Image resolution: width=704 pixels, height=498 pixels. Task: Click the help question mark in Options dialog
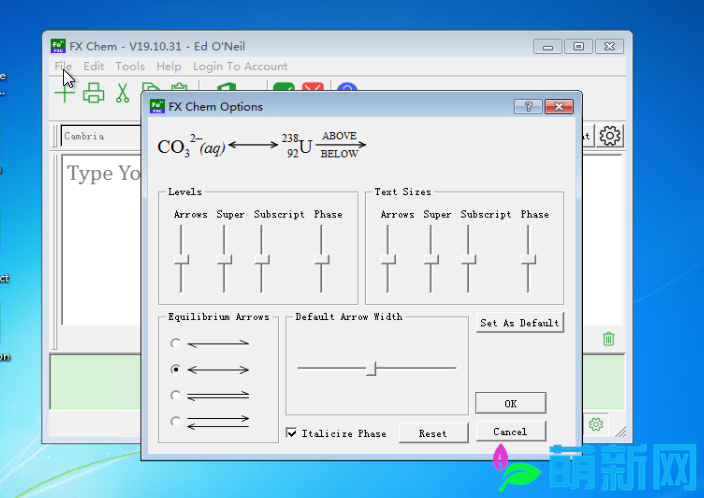tap(528, 107)
